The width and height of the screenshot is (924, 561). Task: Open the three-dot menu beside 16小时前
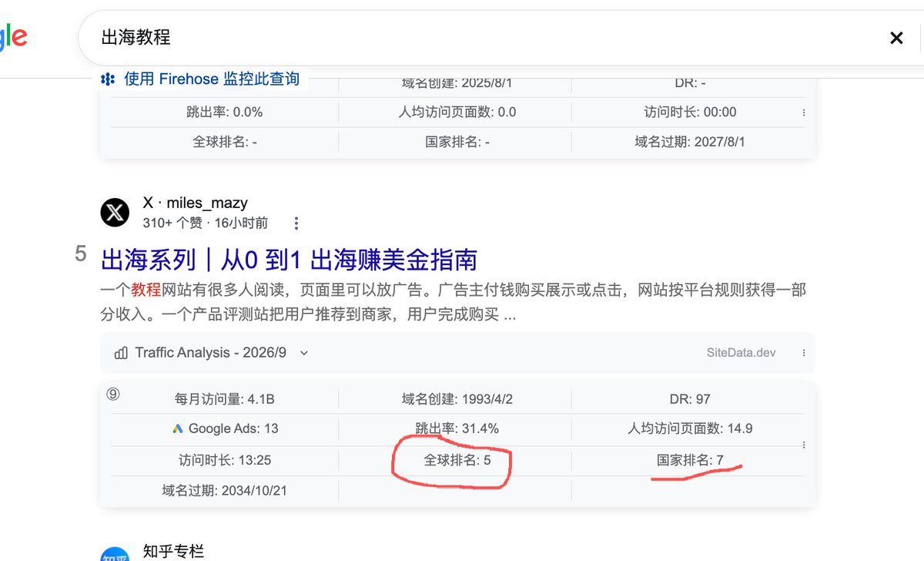(296, 223)
